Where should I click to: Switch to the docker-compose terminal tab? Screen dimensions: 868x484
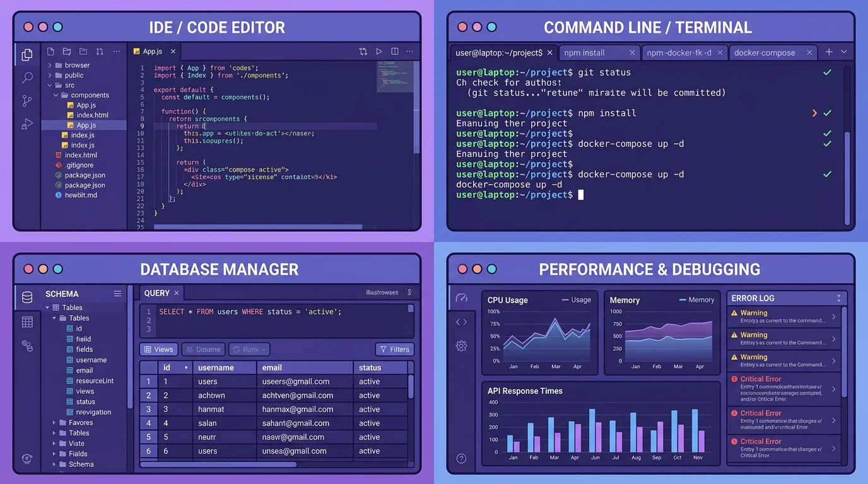click(773, 53)
